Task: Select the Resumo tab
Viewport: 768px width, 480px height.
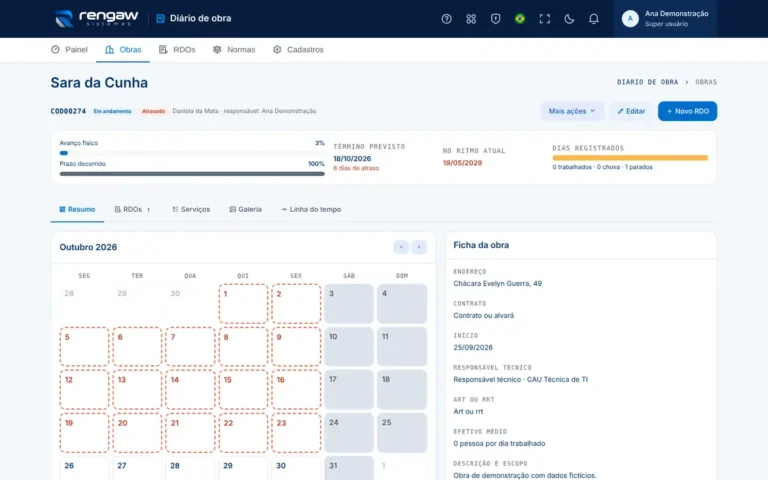Action: tap(77, 210)
